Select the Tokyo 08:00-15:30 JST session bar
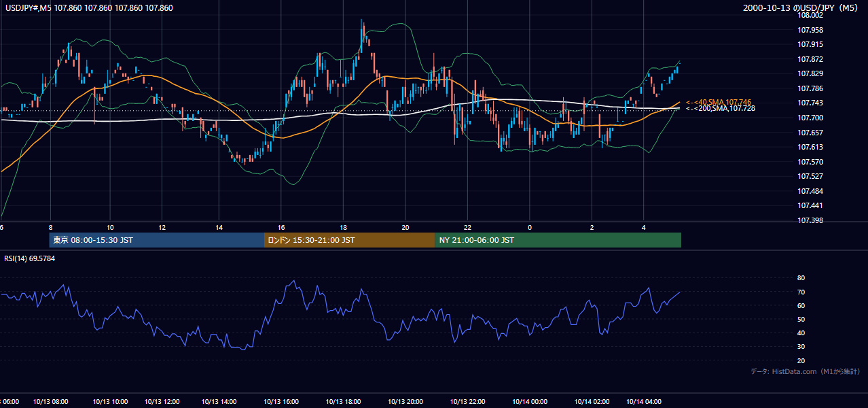868x408 pixels. [x=157, y=240]
